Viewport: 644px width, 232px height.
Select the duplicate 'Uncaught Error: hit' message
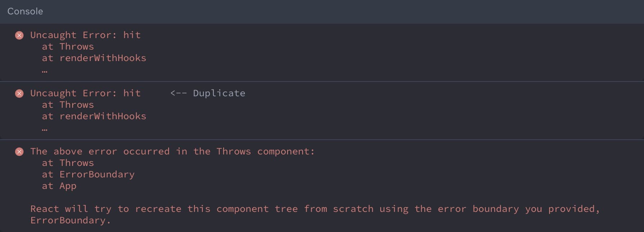tap(86, 93)
